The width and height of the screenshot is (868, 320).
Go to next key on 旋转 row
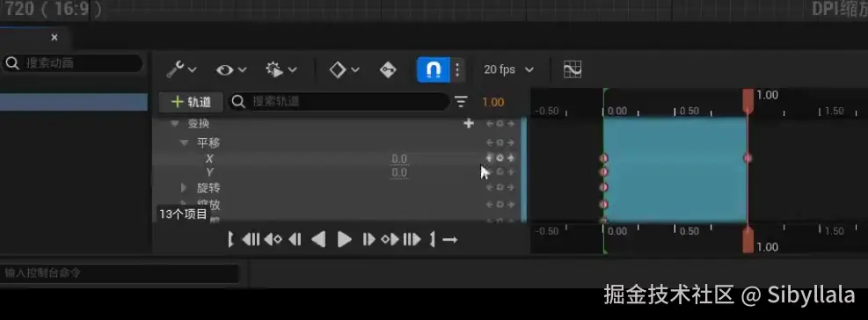click(x=510, y=187)
